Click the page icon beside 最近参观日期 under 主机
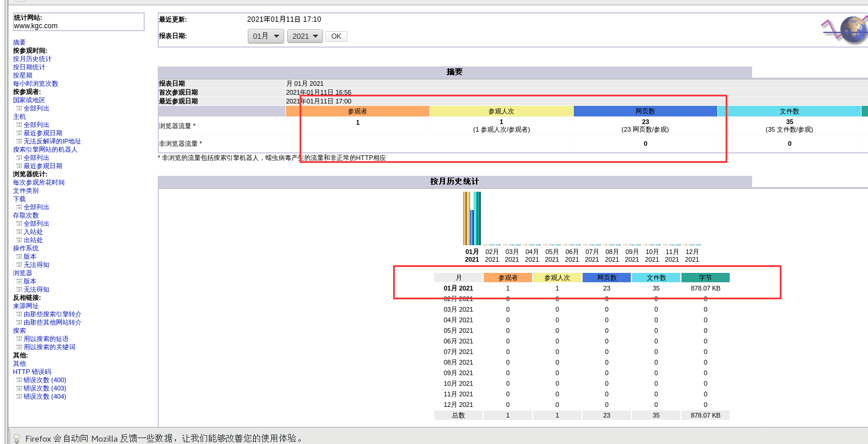The width and height of the screenshot is (868, 444). 20,132
